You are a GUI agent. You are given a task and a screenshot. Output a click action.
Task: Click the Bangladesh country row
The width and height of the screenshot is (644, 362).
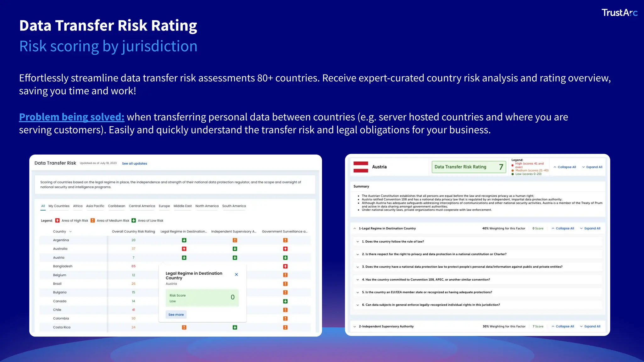[x=175, y=266]
